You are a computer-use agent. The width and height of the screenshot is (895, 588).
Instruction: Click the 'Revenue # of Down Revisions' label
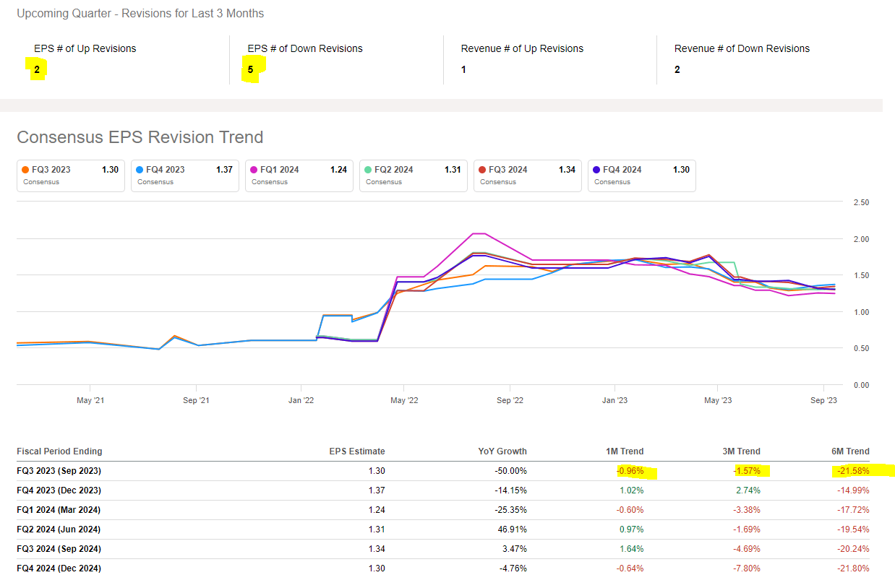[742, 49]
